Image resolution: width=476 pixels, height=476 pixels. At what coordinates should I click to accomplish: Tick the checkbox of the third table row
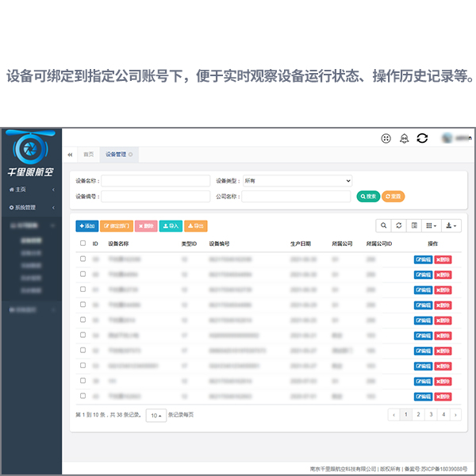click(83, 289)
